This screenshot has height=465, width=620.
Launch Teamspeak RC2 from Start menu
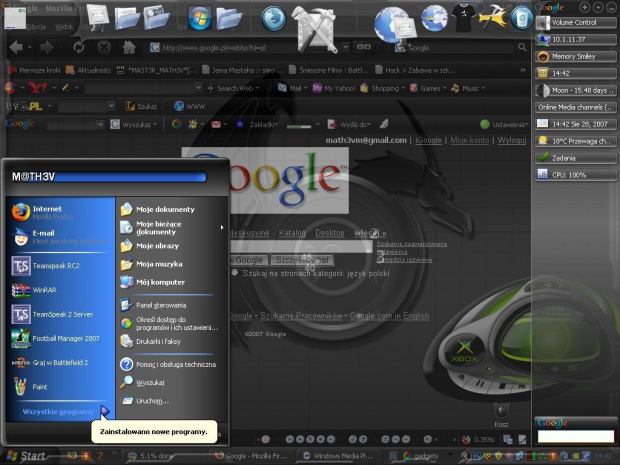pyautogui.click(x=60, y=266)
